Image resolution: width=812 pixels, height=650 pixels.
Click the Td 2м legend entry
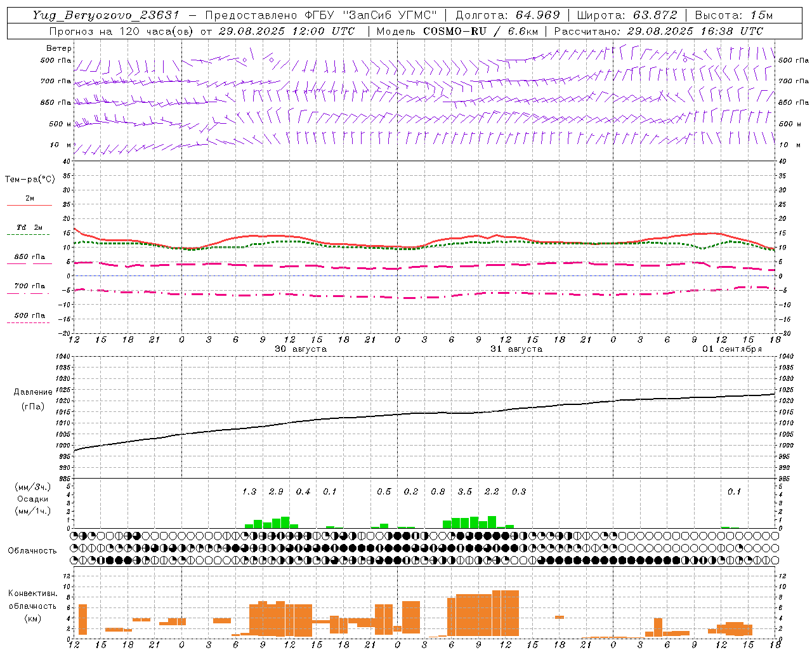point(29,227)
